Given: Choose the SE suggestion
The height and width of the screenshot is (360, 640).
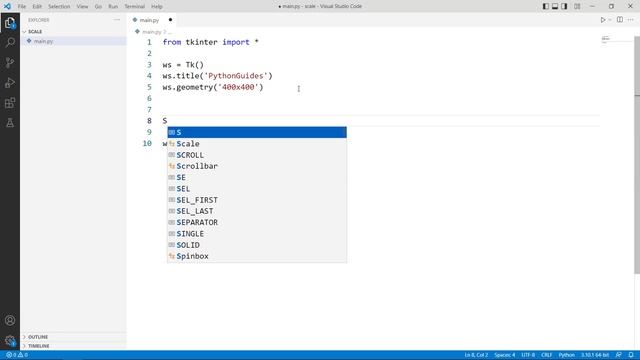Looking at the screenshot, I should coord(257,178).
